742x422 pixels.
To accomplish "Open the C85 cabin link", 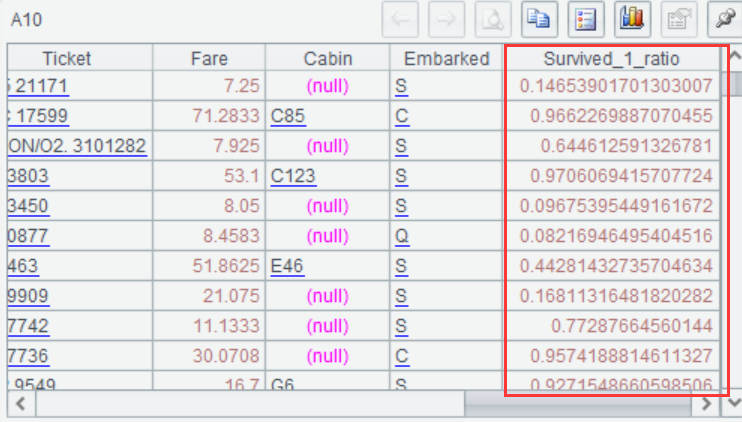I will pyautogui.click(x=288, y=117).
